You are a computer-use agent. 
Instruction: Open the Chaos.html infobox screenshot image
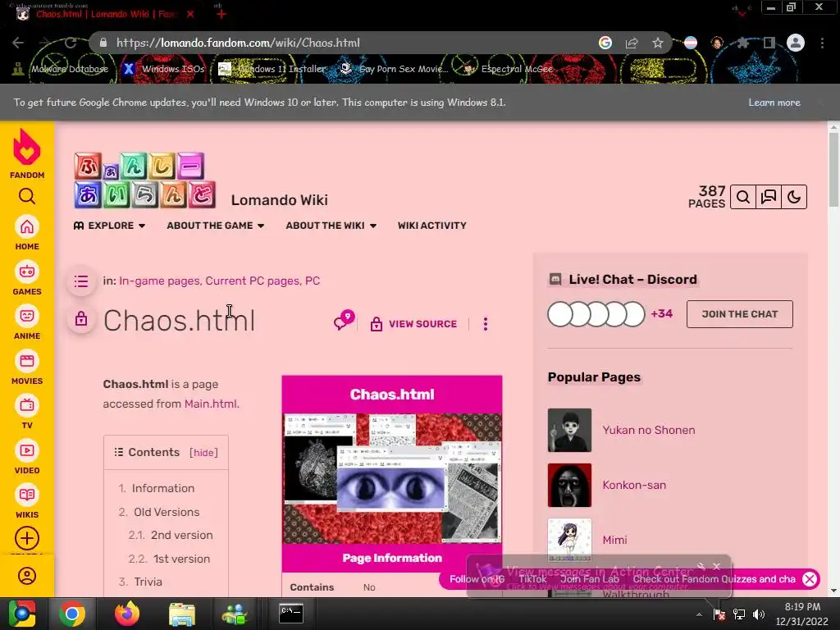coord(392,478)
